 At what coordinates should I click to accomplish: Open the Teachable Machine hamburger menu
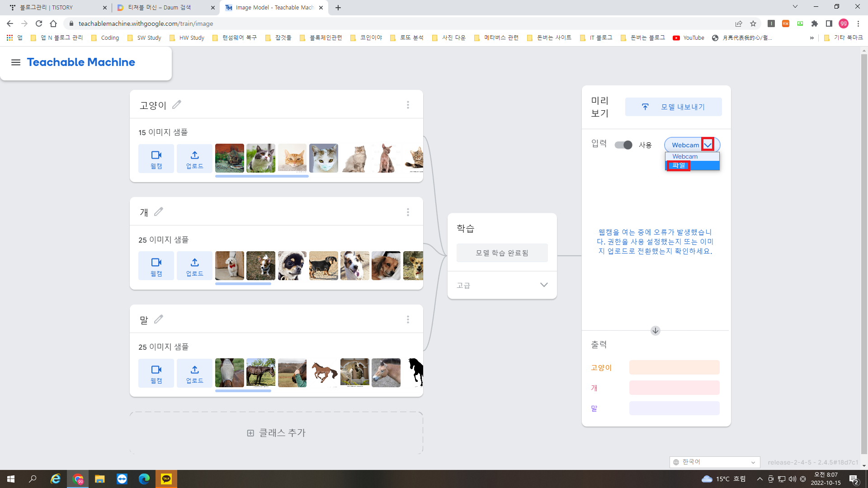click(x=16, y=62)
